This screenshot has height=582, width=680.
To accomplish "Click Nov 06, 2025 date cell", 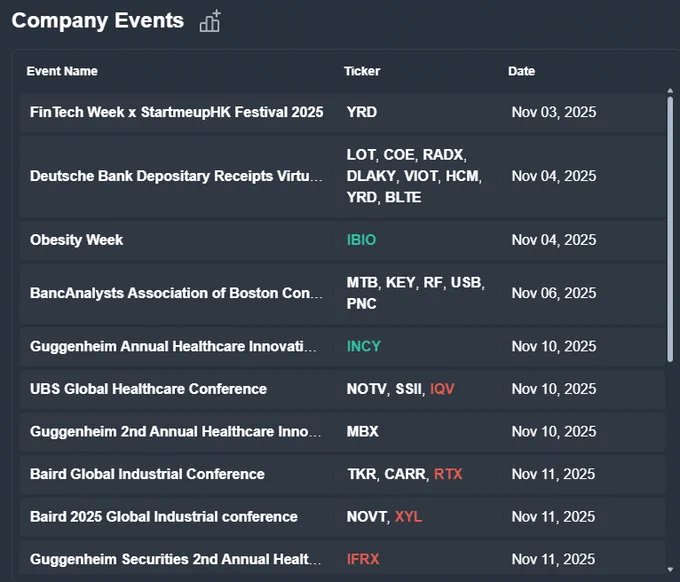I will point(554,293).
